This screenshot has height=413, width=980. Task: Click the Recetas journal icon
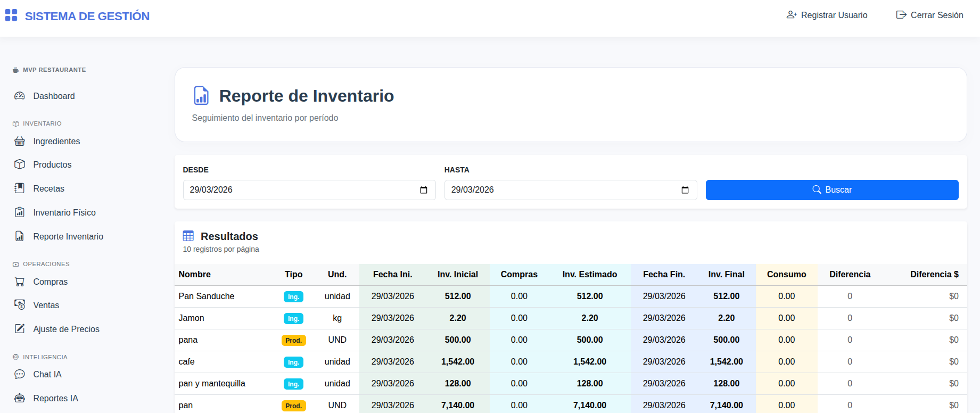coord(20,188)
